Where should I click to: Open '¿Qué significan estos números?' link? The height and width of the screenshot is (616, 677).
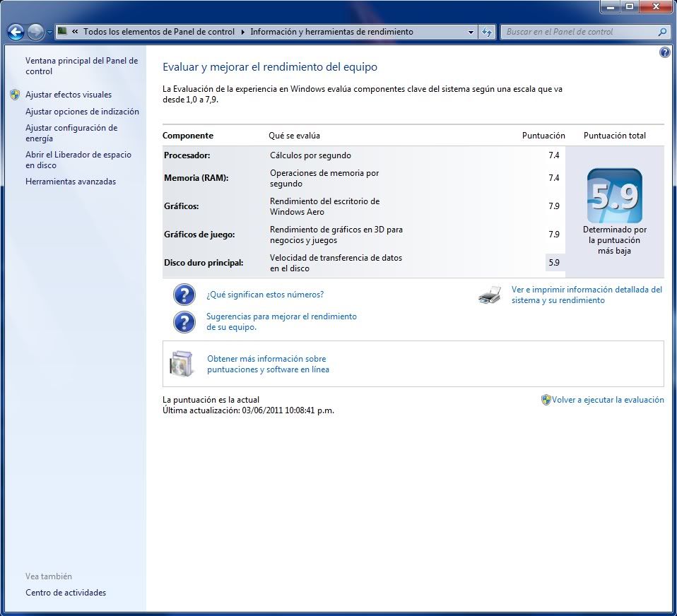click(265, 295)
